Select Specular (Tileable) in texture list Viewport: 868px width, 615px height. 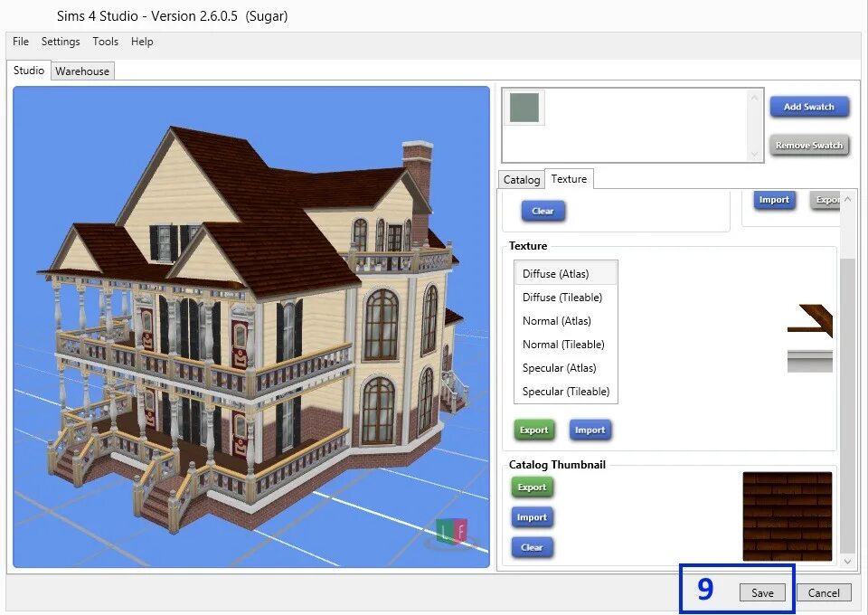[566, 392]
